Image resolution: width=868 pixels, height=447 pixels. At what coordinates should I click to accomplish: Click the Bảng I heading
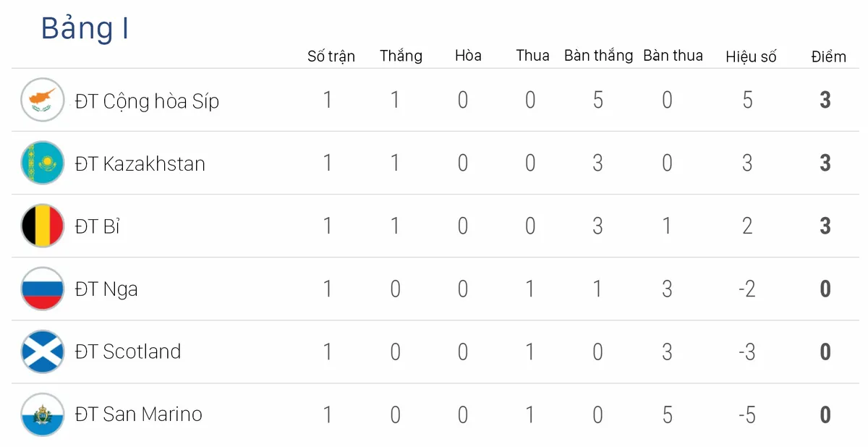[85, 30]
